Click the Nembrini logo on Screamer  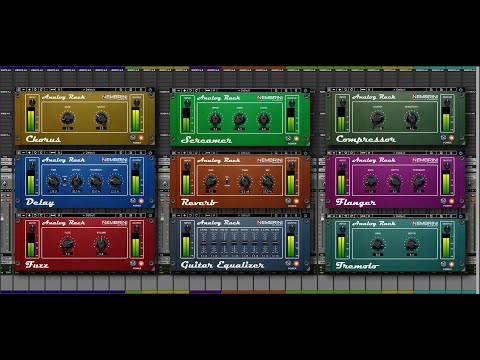270,98
